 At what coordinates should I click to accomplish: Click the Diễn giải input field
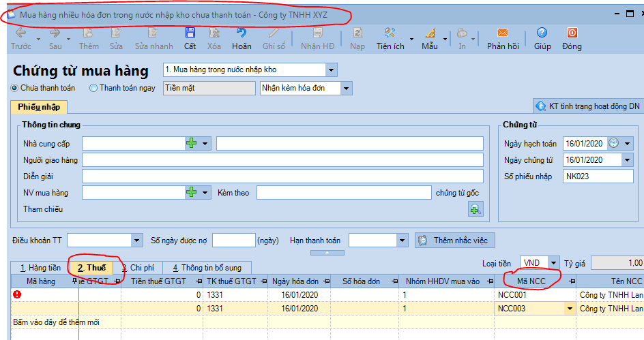click(282, 176)
